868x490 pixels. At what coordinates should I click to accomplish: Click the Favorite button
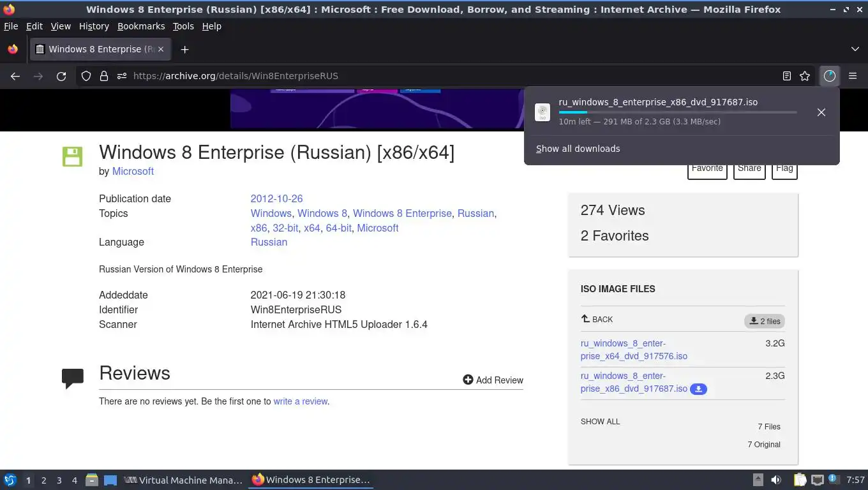[x=707, y=169]
